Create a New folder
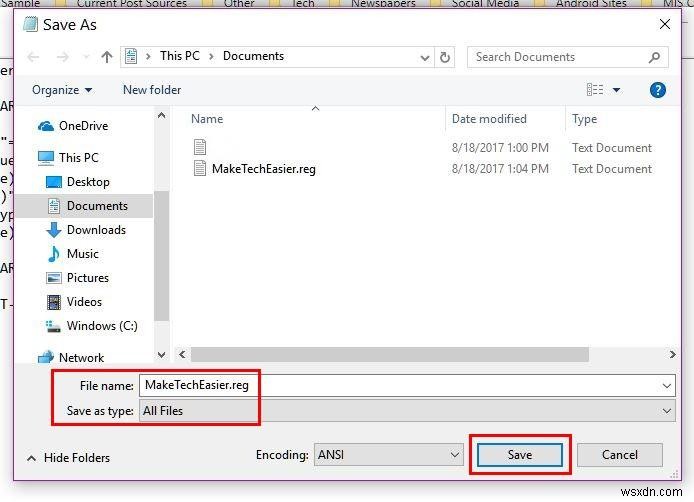Screen dimensions: 694x502 click(x=152, y=90)
